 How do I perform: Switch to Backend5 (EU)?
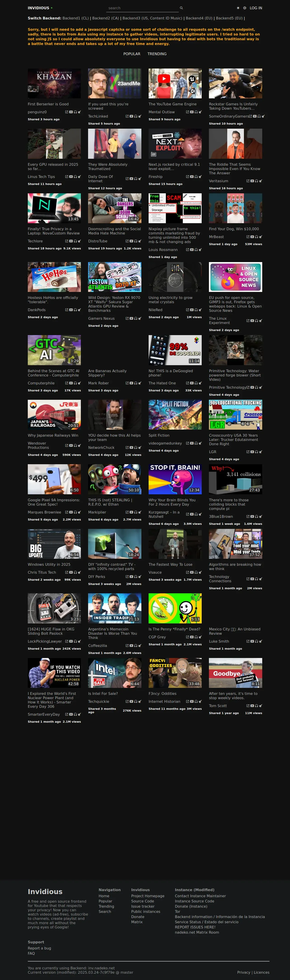point(229,18)
